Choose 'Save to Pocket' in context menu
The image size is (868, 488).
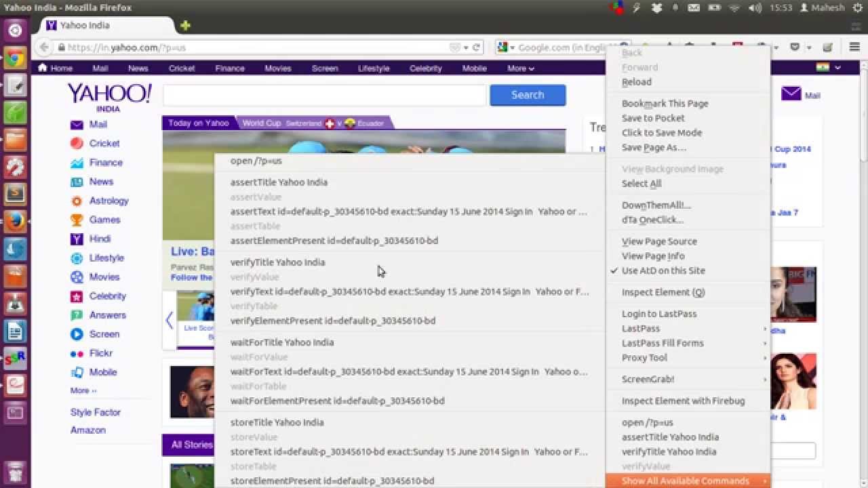(x=688, y=118)
